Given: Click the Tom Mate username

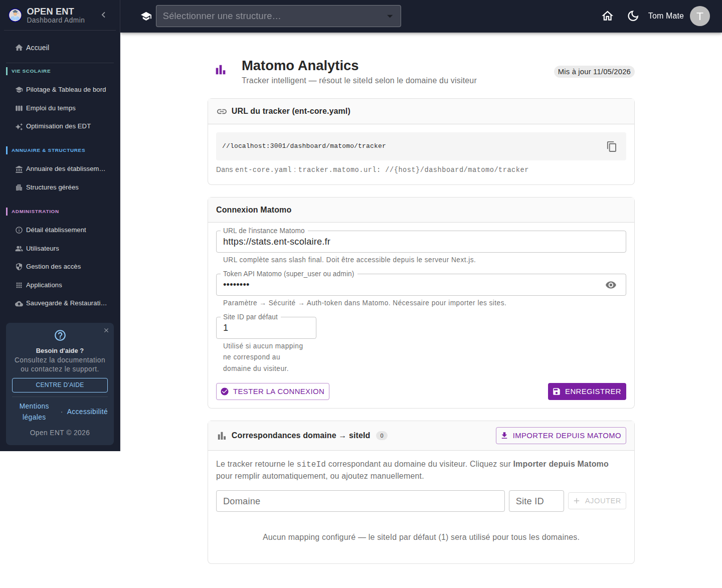Looking at the screenshot, I should pos(666,16).
